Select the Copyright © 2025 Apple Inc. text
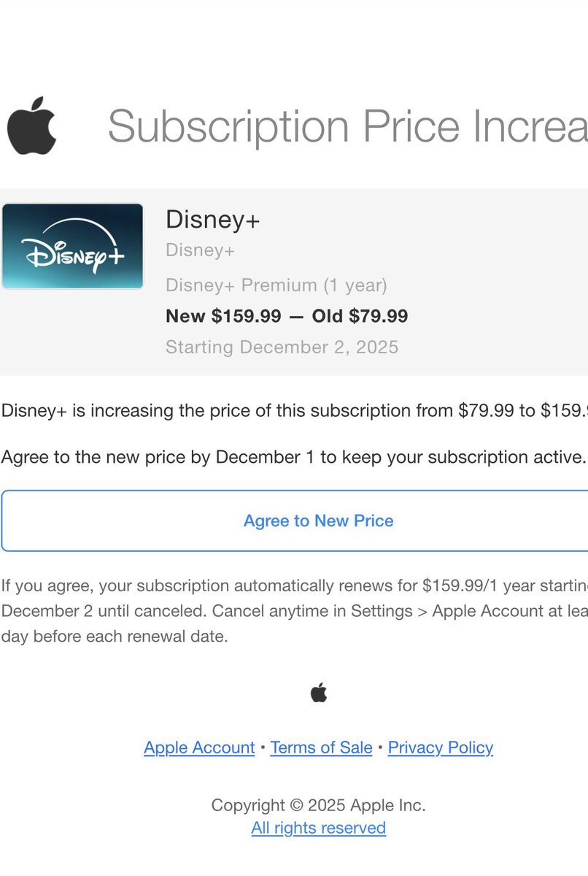Viewport: 588px width, 876px height. pos(319,805)
